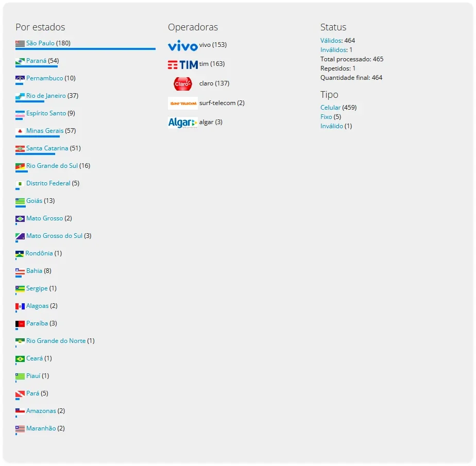
Task: Open the Minas Gerais link
Action: (45, 131)
